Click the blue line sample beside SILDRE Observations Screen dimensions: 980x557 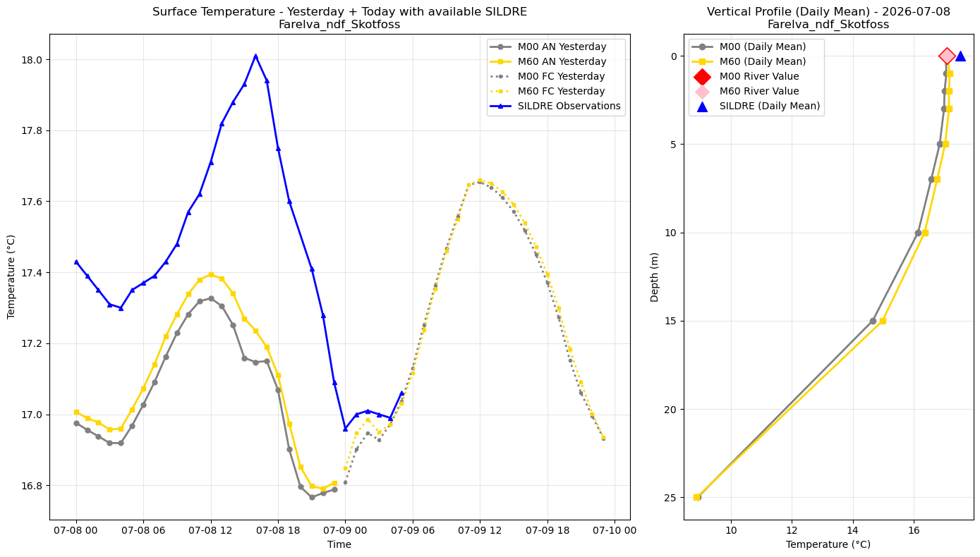[x=500, y=106]
